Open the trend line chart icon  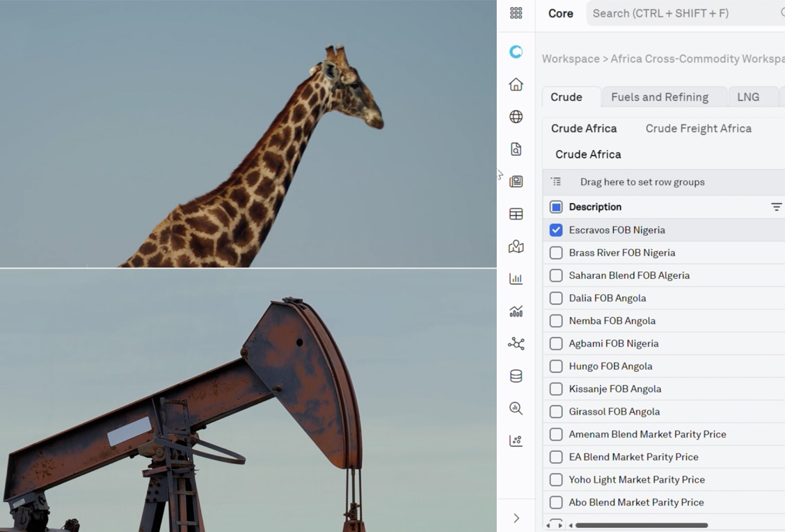[516, 312]
